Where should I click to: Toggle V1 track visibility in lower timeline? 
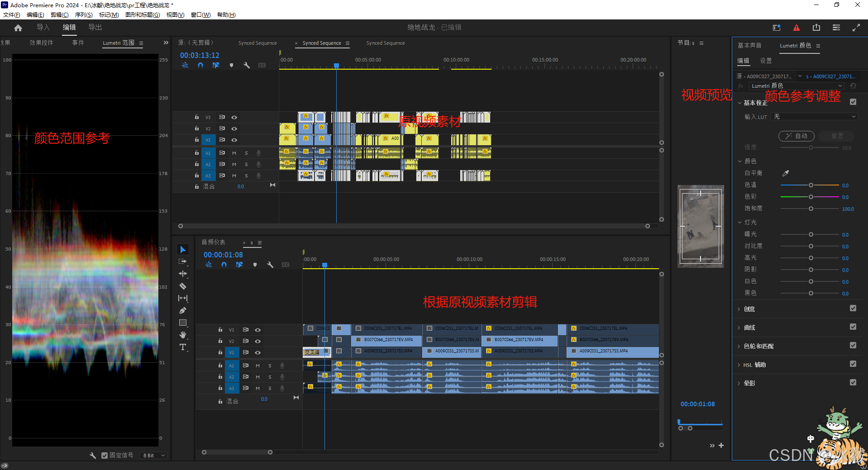tap(258, 352)
